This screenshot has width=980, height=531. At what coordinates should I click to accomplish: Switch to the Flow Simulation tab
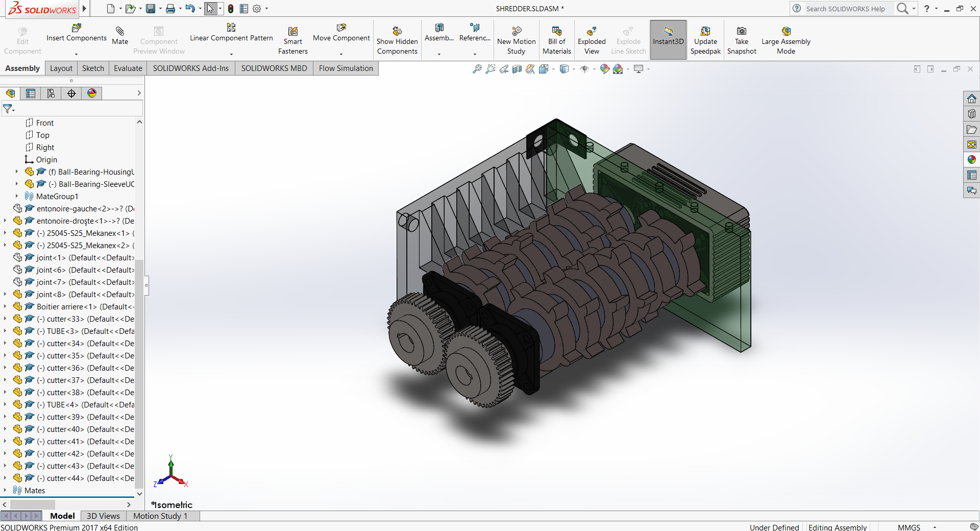point(345,68)
